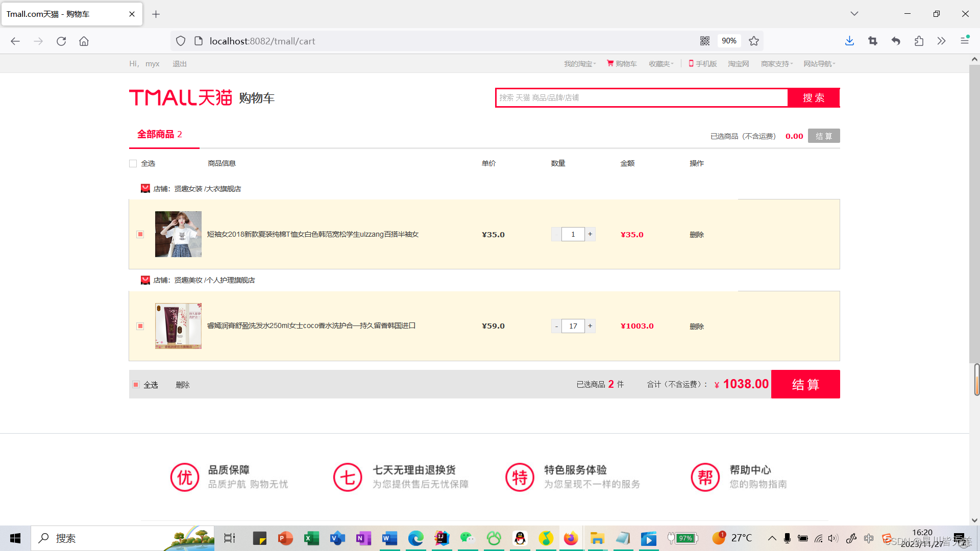This screenshot has width=980, height=551.
Task: Expand 我的淘宝 dropdown
Action: click(x=580, y=64)
